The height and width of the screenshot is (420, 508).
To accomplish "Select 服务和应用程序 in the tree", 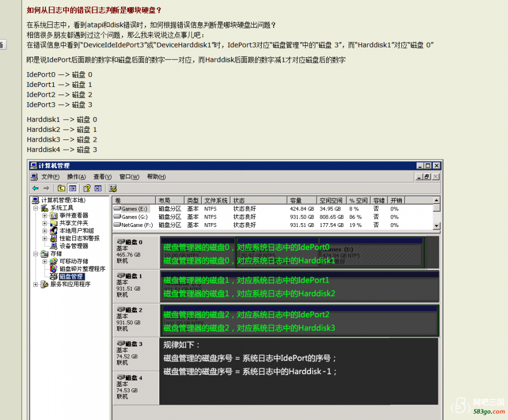I will pyautogui.click(x=70, y=284).
